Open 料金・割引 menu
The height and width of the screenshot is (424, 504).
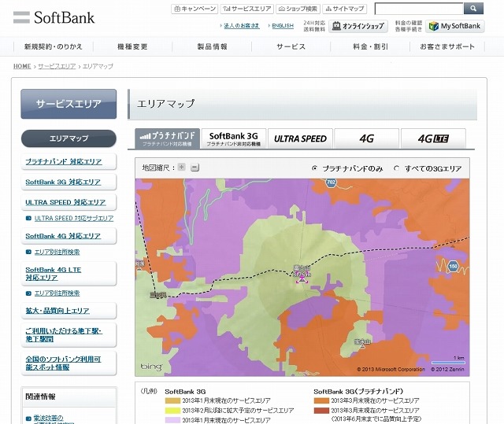[x=370, y=46]
